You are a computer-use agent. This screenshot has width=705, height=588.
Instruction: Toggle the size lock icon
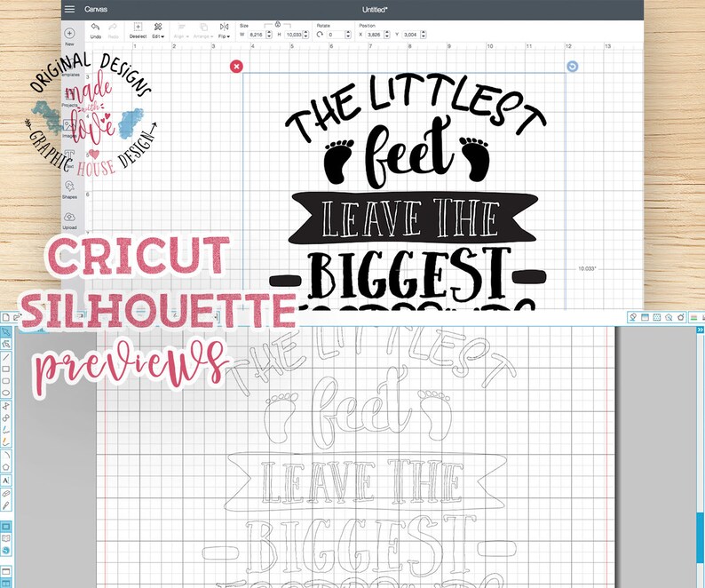click(277, 25)
